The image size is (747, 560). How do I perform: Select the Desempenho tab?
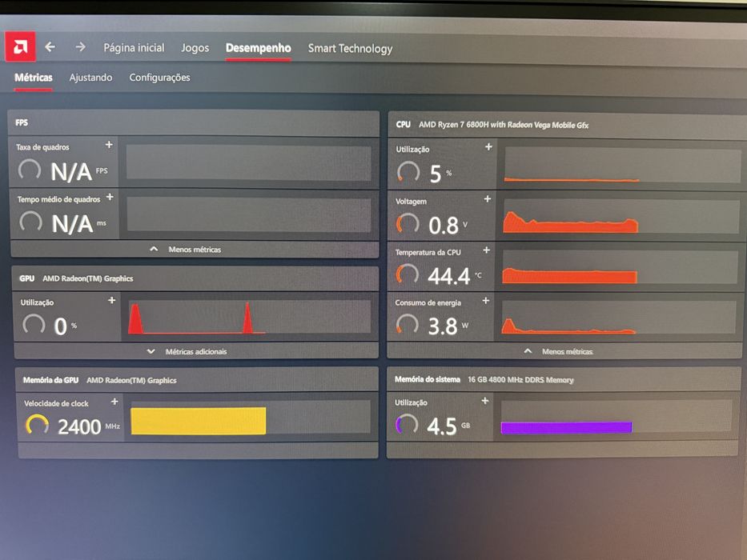tap(259, 48)
